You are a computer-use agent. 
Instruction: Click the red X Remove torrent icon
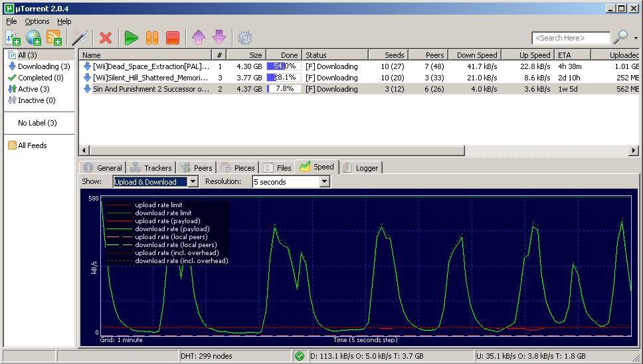click(x=106, y=38)
